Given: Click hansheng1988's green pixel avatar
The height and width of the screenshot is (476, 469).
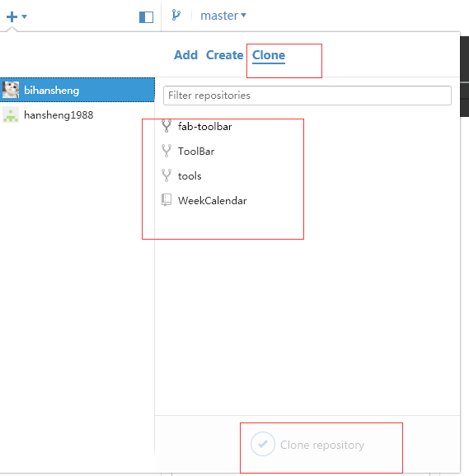Looking at the screenshot, I should (x=11, y=114).
